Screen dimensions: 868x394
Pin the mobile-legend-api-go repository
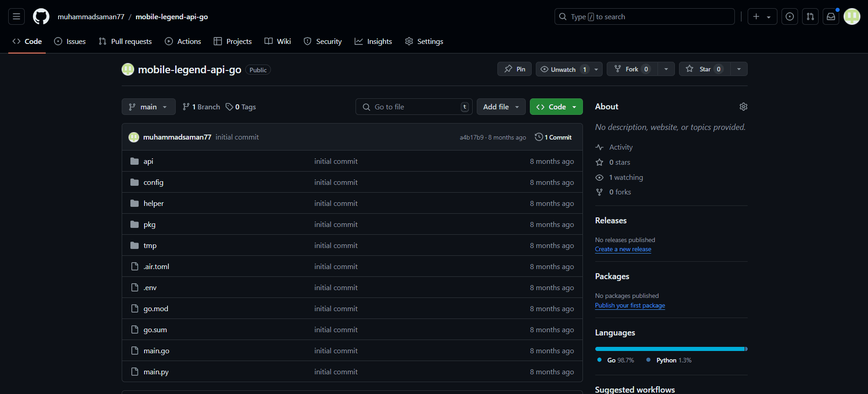tap(514, 69)
